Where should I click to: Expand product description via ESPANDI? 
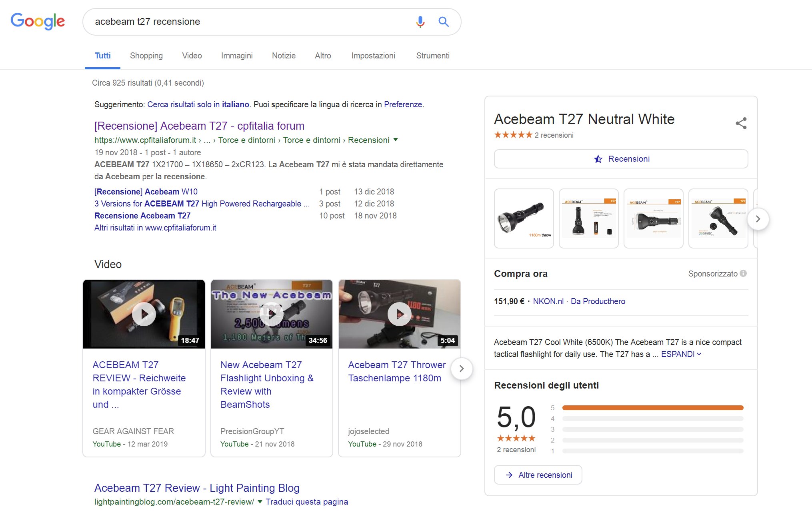pos(681,354)
